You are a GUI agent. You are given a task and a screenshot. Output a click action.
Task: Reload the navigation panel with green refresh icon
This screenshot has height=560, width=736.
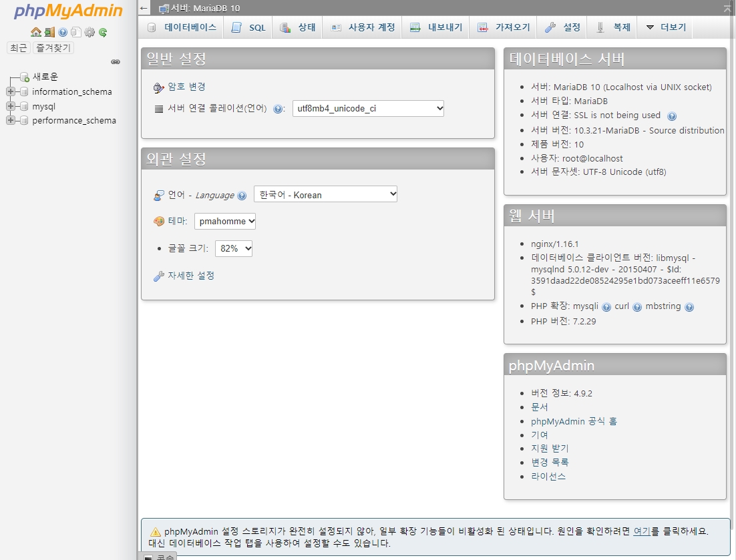(x=103, y=32)
